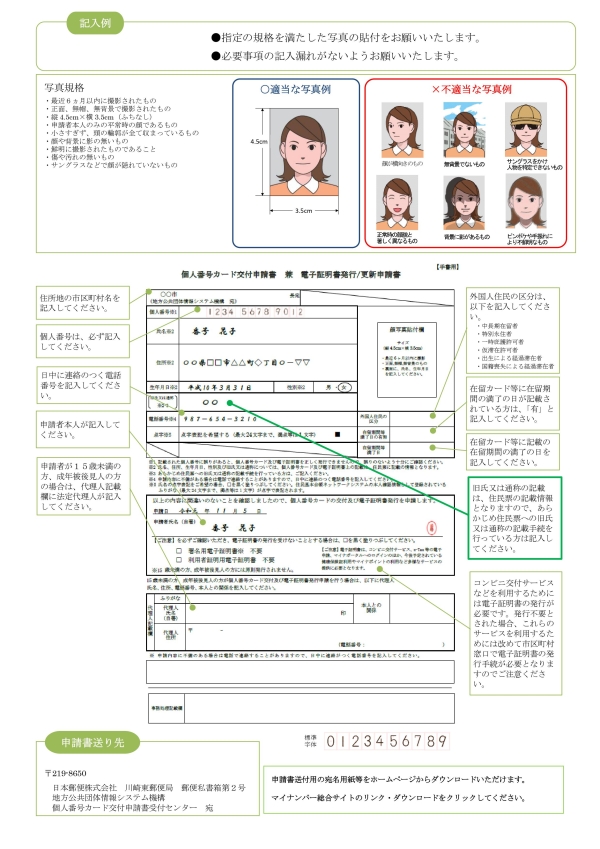Select the proper photo example portrait

(x=304, y=152)
